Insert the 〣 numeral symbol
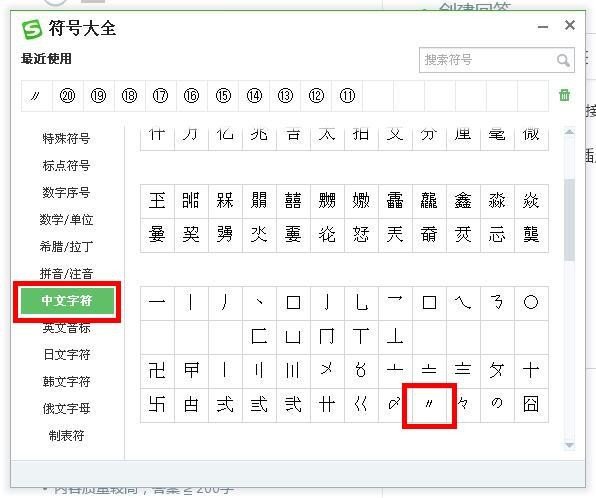The height and width of the screenshot is (498, 596). click(293, 371)
